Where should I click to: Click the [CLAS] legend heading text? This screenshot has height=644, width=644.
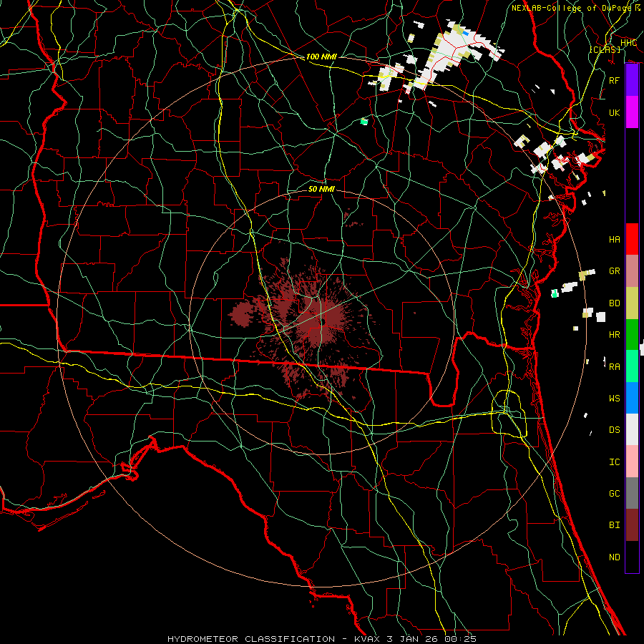click(605, 49)
